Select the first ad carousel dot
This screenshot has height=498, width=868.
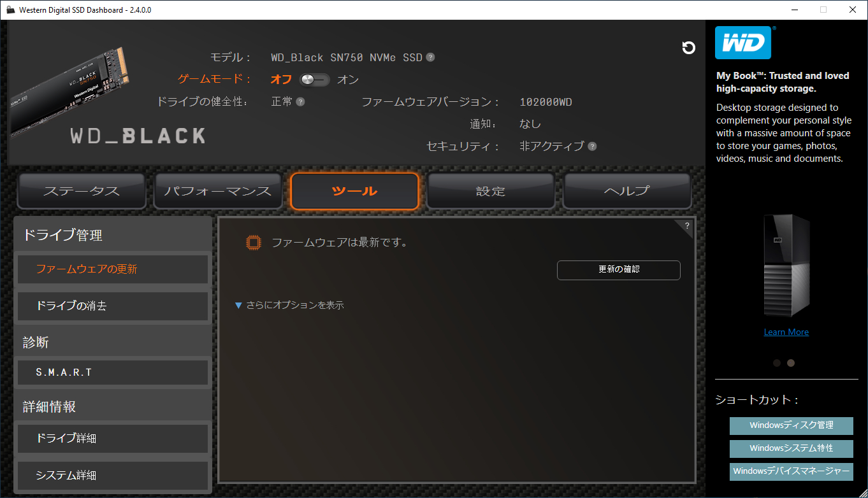click(777, 363)
